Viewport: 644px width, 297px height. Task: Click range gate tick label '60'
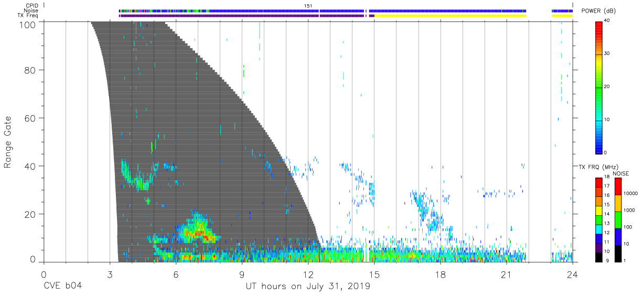click(x=30, y=118)
